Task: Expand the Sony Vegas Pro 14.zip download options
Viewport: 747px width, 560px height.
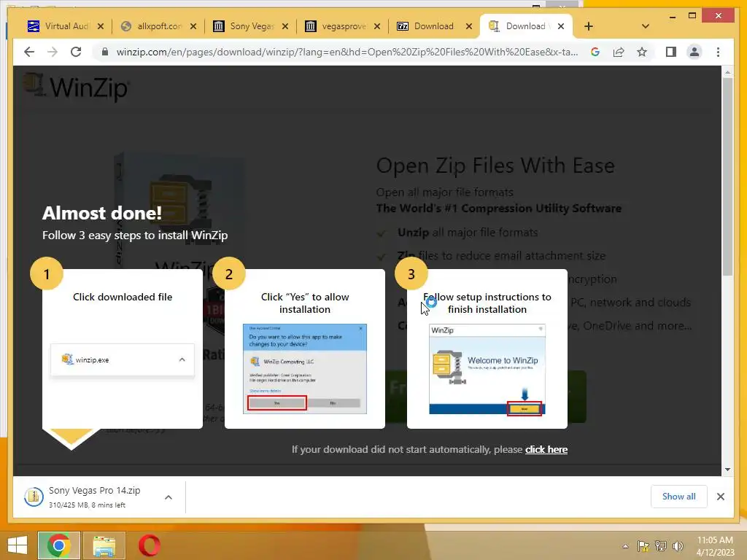Action: click(169, 497)
